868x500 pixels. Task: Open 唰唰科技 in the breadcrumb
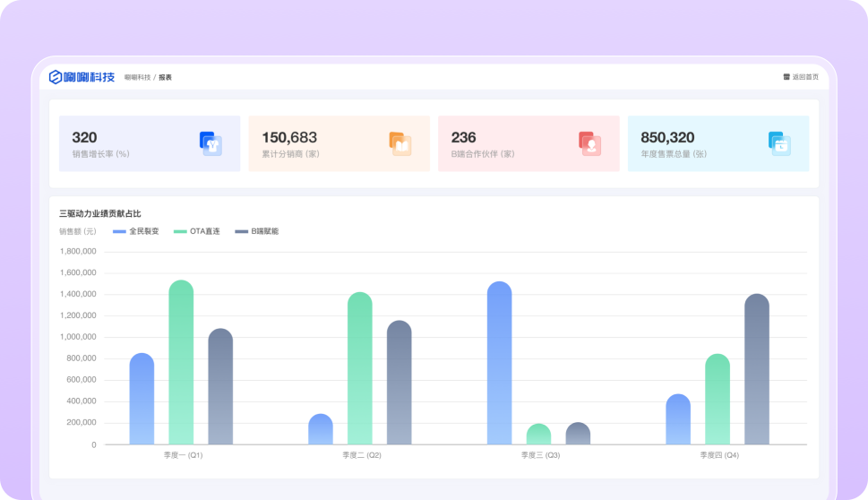pyautogui.click(x=137, y=77)
